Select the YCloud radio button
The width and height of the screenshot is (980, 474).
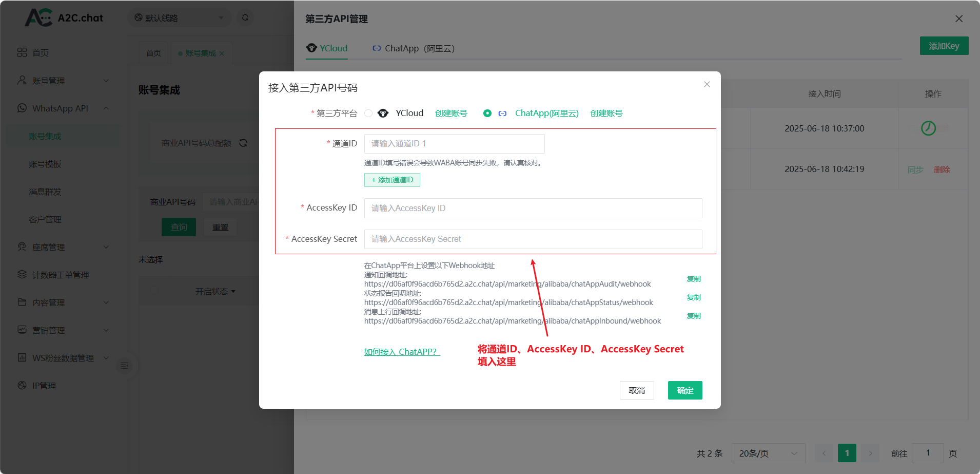point(368,113)
